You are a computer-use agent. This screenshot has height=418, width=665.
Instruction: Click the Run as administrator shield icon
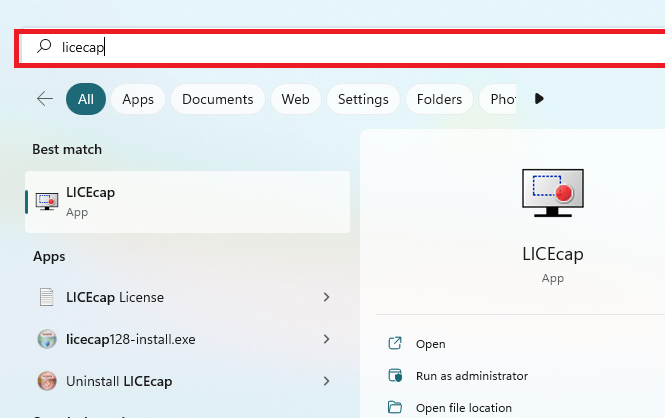[395, 375]
